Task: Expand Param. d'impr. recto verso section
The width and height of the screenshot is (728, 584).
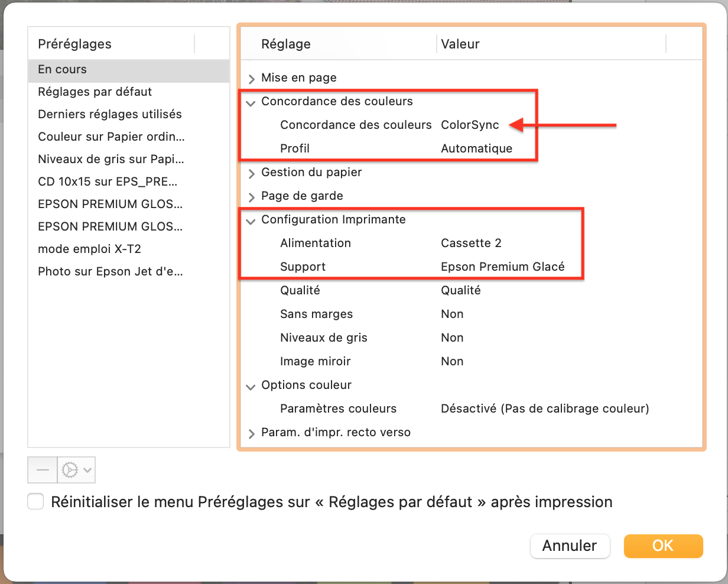Action: coord(252,433)
